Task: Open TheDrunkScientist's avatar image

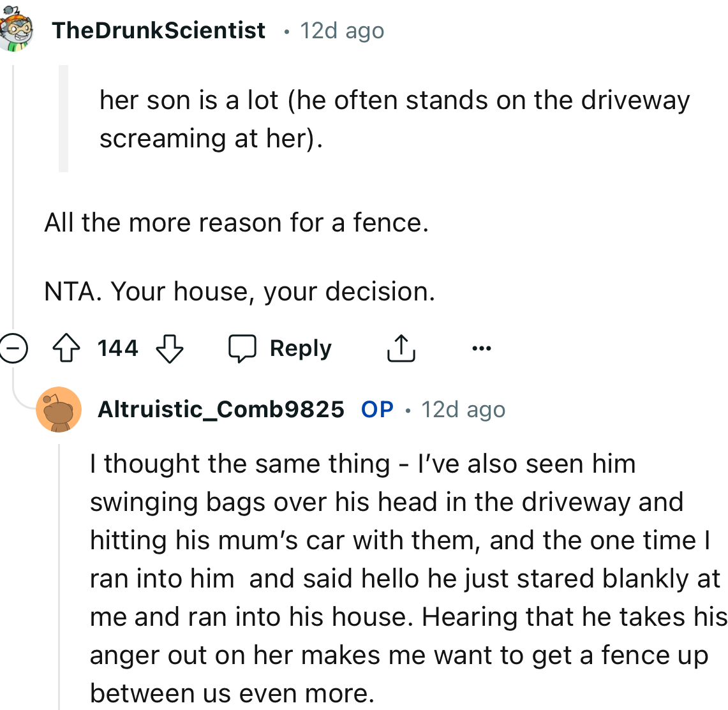Action: 15,30
